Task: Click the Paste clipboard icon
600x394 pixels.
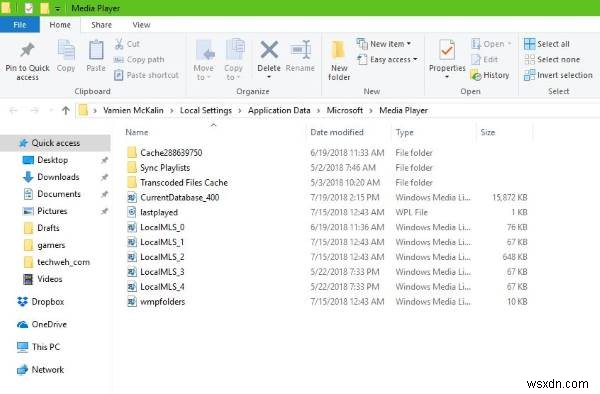Action: pos(96,50)
